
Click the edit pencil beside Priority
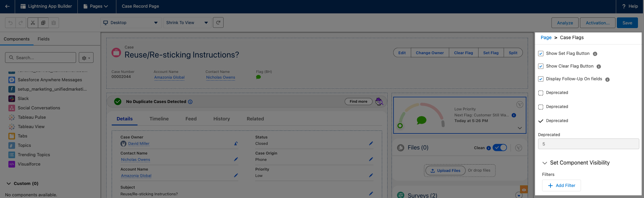[x=371, y=175]
